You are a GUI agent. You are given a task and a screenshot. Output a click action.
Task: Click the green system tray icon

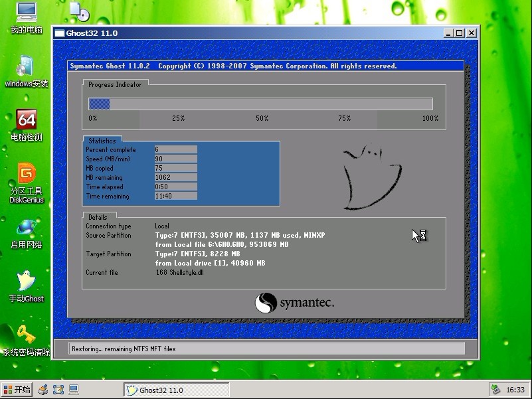point(495,390)
